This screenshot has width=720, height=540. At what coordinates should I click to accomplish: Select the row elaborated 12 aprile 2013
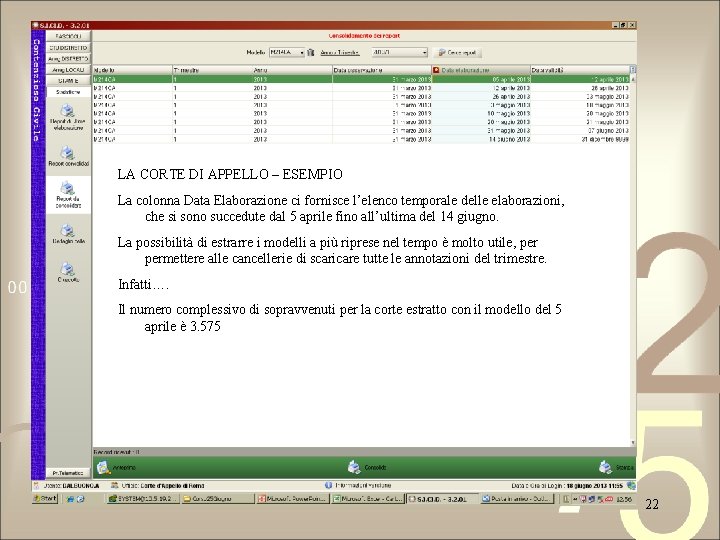(x=361, y=88)
